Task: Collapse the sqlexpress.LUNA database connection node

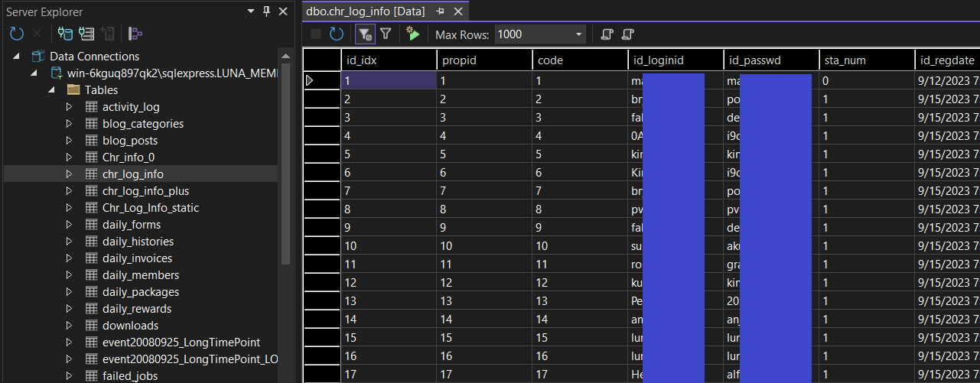Action: coord(34,73)
